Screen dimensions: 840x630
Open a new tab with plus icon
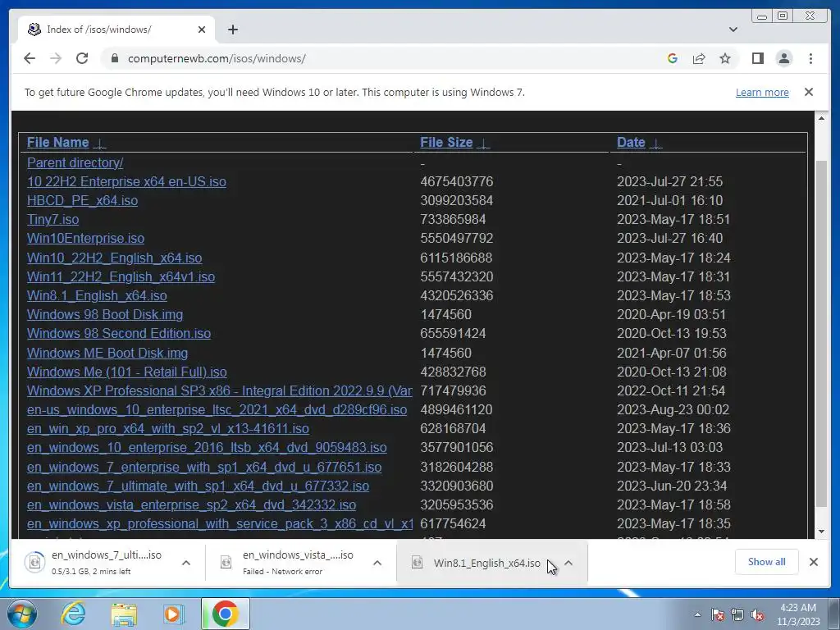click(x=232, y=30)
